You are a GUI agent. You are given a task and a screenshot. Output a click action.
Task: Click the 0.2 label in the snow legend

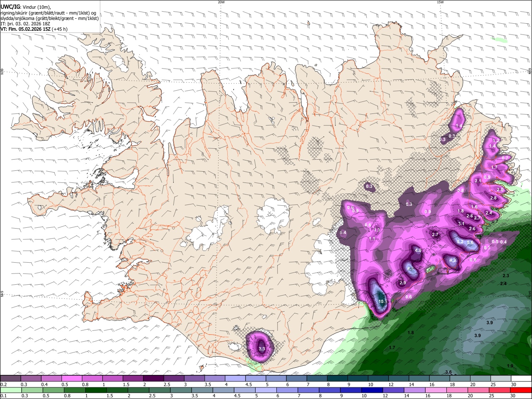3,385
